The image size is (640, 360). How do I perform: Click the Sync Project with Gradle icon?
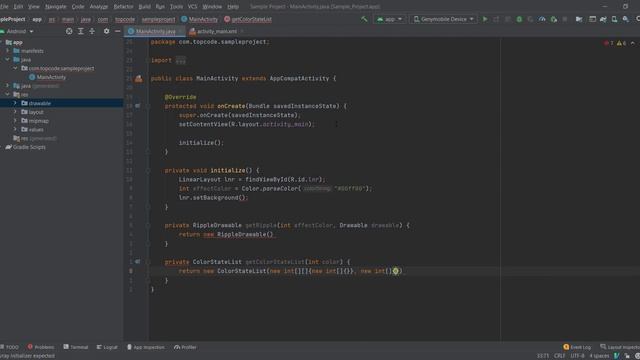[603, 19]
